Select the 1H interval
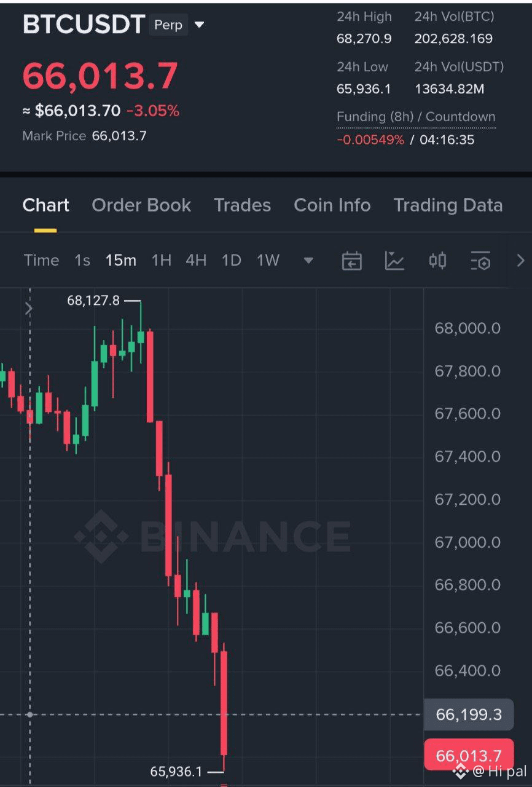This screenshot has width=532, height=787. point(161,261)
